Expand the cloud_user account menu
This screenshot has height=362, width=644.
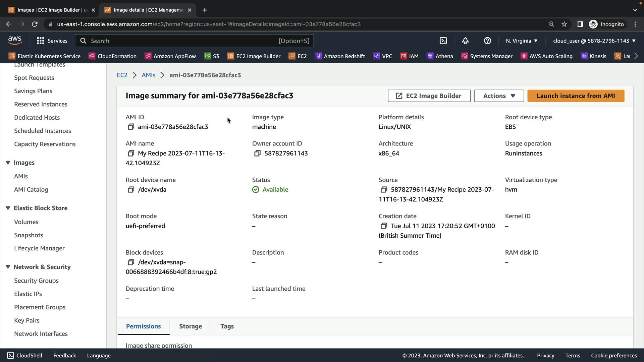click(594, 41)
